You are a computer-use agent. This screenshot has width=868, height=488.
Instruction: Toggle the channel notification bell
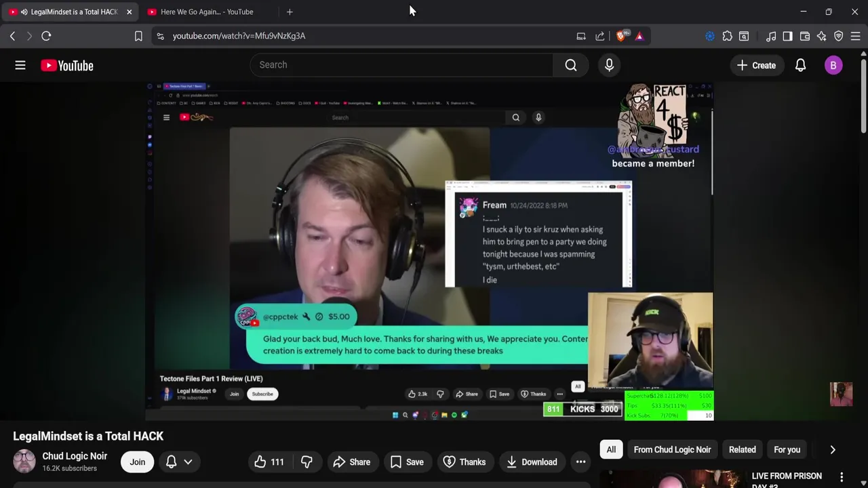[x=172, y=462]
